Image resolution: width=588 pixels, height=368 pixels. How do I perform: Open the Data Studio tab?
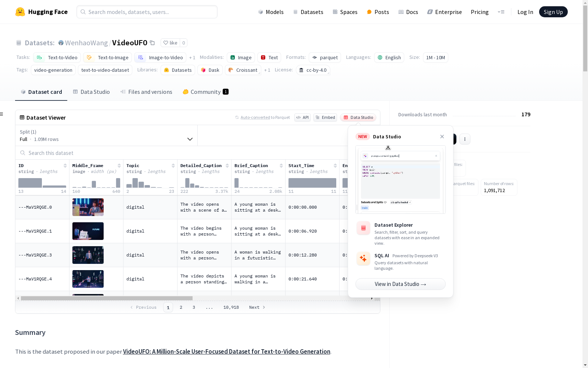click(x=91, y=92)
